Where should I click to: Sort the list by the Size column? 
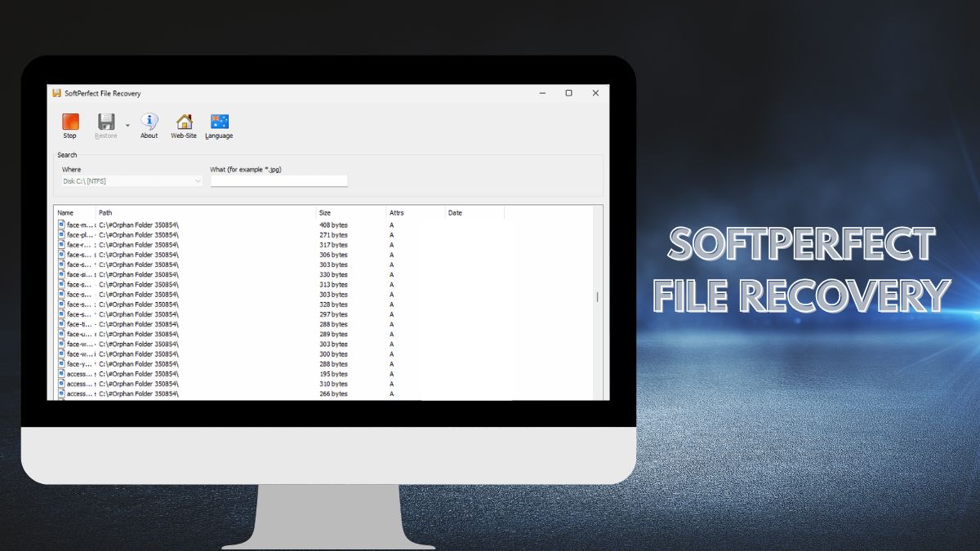click(351, 213)
